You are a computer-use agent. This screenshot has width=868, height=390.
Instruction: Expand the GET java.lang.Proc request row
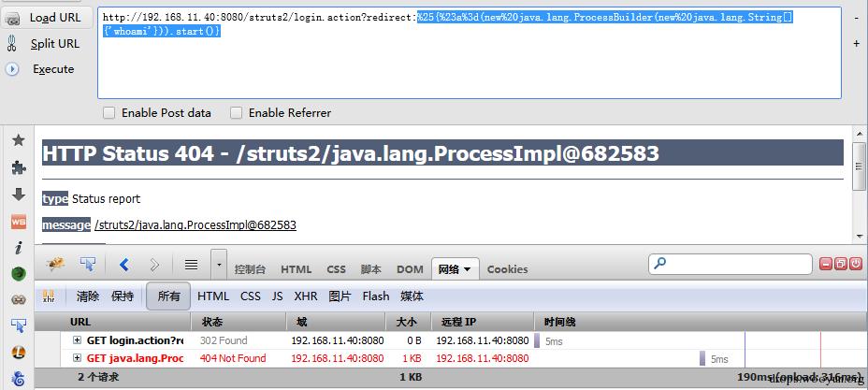click(78, 358)
